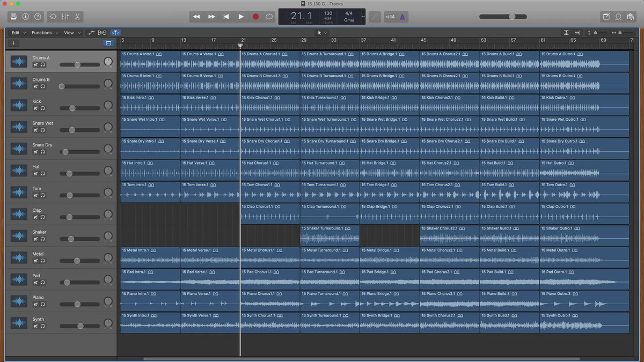Open the Loop Browser icon

[x=618, y=17]
